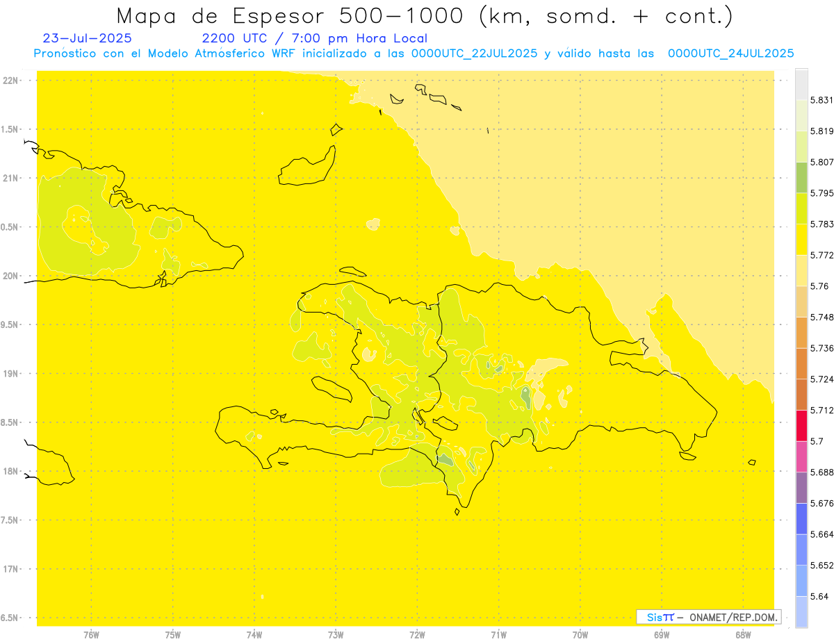834x644 pixels.
Task: Click the '68W' longitude label
Action: pos(743,635)
